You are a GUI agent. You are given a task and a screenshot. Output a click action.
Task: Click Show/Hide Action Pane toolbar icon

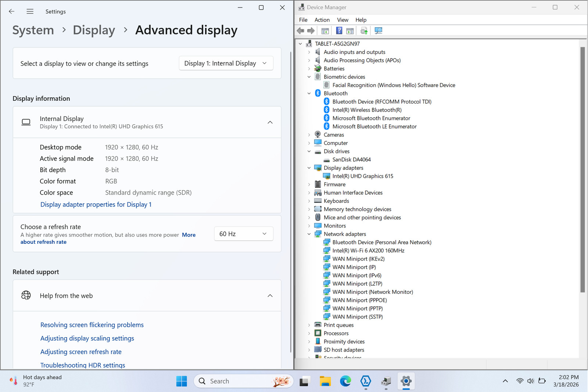(x=350, y=31)
